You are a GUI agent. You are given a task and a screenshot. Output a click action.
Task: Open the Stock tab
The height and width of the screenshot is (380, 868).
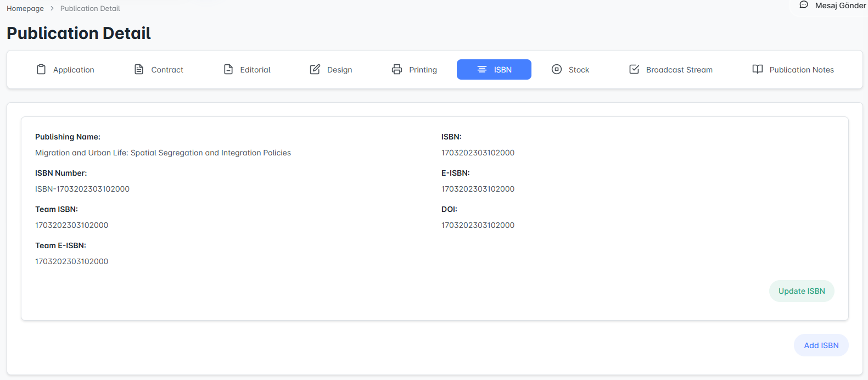pyautogui.click(x=579, y=70)
